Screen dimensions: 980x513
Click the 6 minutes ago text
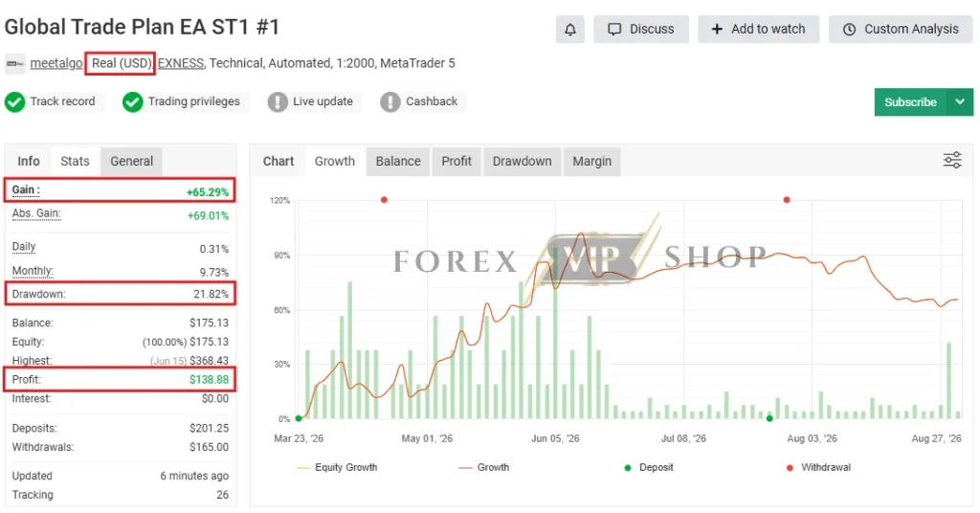tap(194, 476)
